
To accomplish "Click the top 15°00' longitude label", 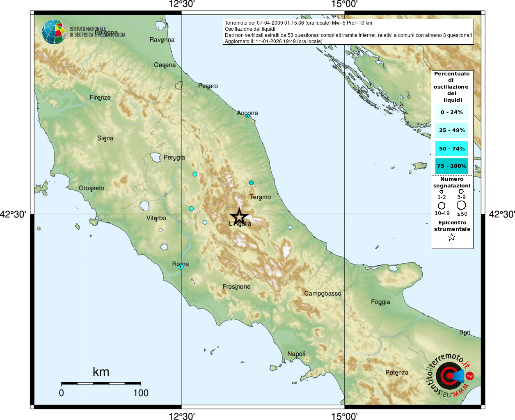I will 345,5.
